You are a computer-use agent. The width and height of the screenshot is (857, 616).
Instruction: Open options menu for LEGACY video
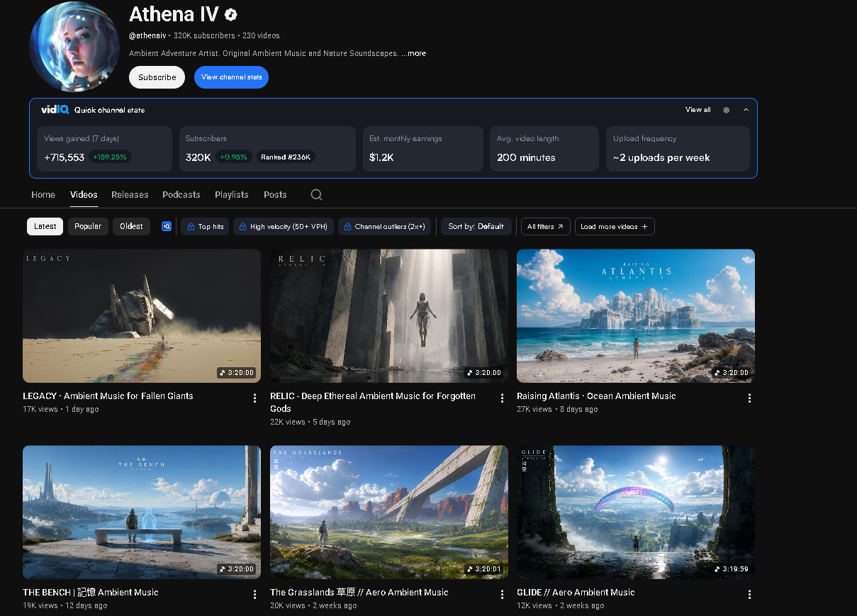[254, 398]
